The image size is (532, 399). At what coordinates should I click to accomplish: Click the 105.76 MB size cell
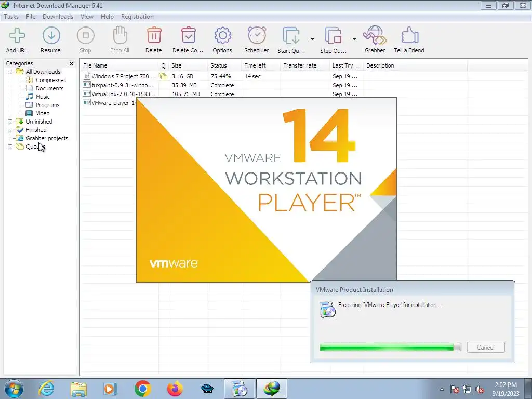click(185, 94)
